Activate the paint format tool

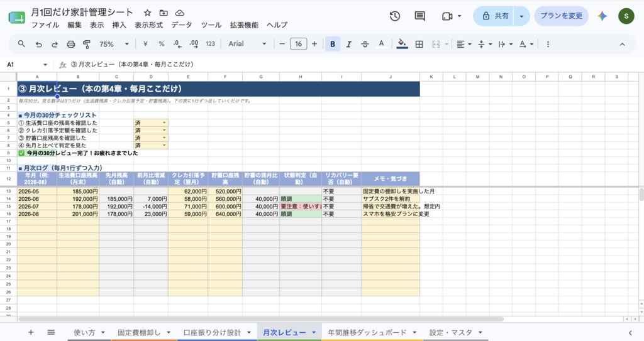(87, 44)
